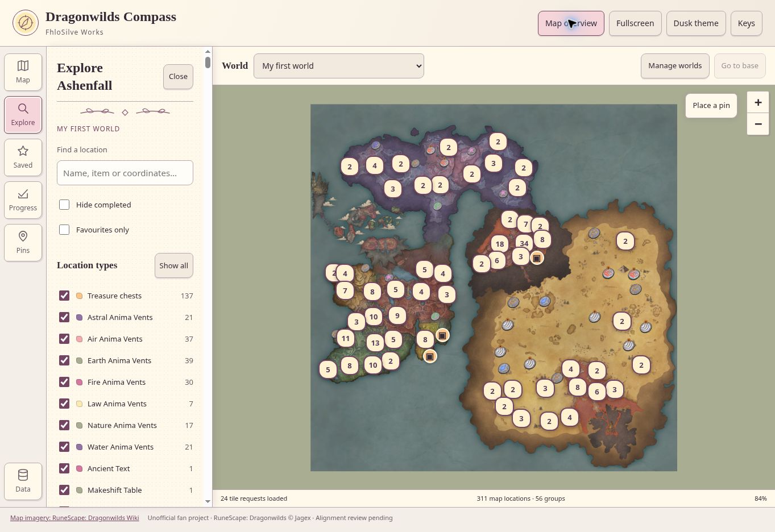Zoom in with the plus control

(758, 102)
